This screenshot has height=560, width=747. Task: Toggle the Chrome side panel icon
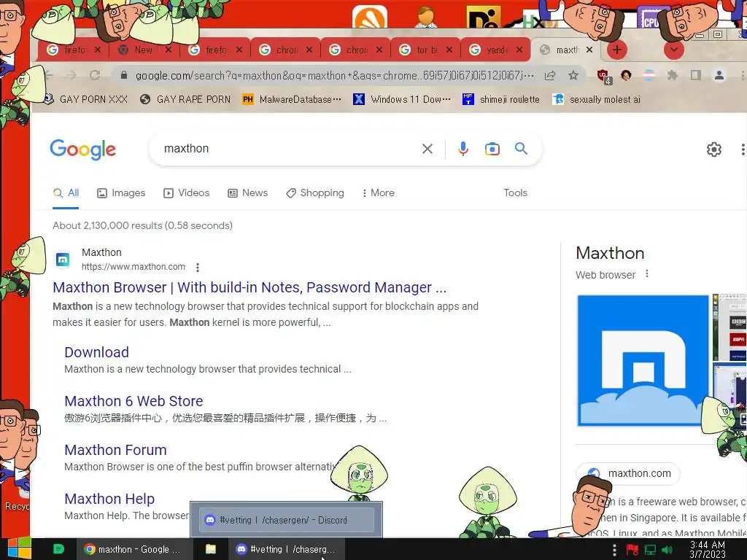pyautogui.click(x=695, y=75)
